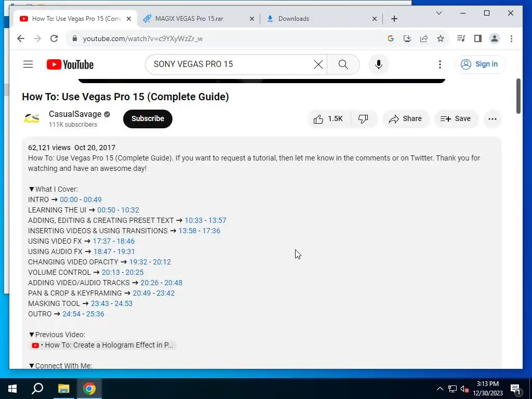The width and height of the screenshot is (532, 399).
Task: Clear the search box with X icon
Action: click(x=318, y=64)
